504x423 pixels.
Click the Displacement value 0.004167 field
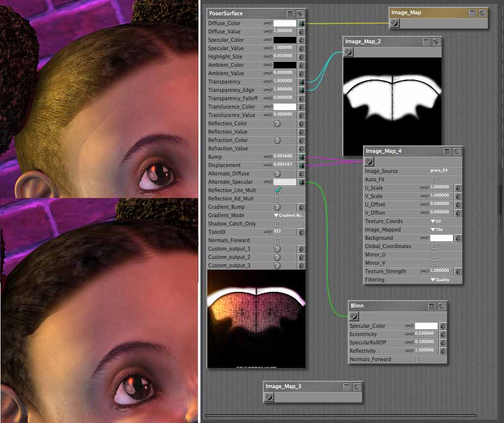283,164
